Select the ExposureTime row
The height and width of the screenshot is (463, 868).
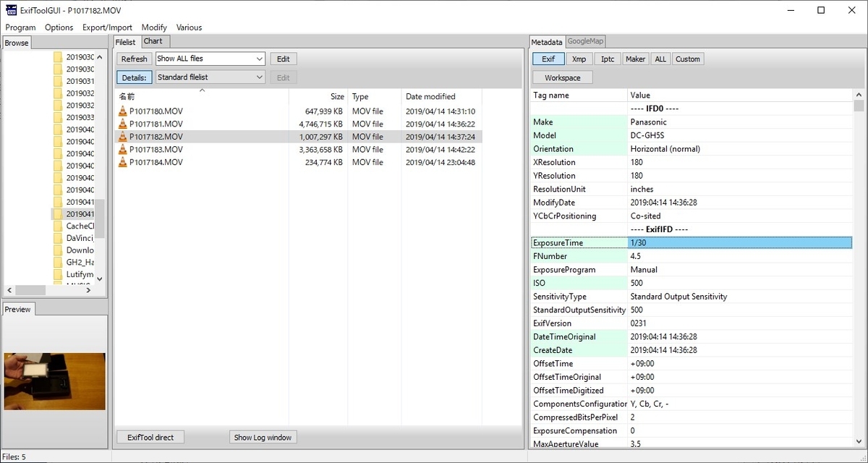tap(692, 243)
